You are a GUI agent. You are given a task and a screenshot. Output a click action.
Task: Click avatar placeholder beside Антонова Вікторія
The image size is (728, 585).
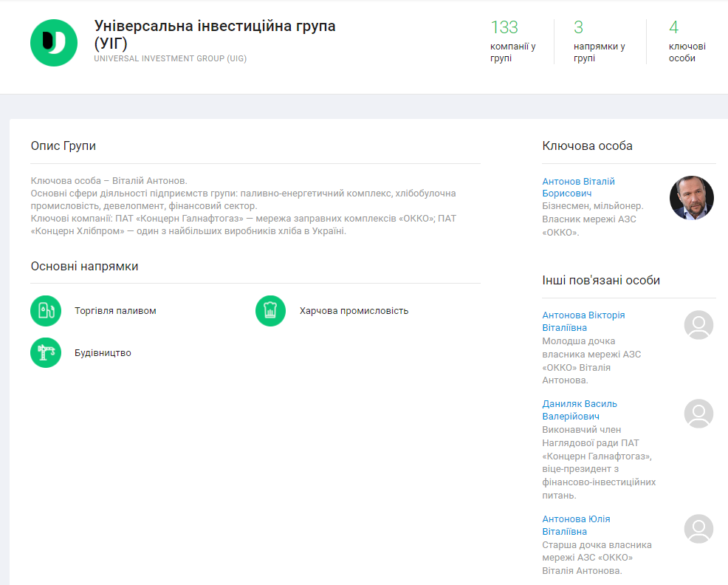point(698,325)
